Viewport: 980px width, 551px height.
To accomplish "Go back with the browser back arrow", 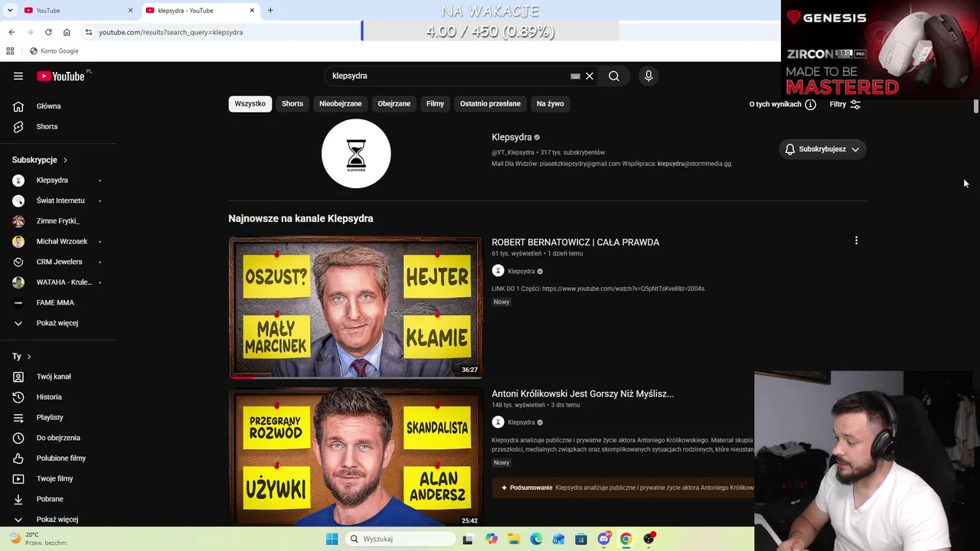I will pos(11,32).
